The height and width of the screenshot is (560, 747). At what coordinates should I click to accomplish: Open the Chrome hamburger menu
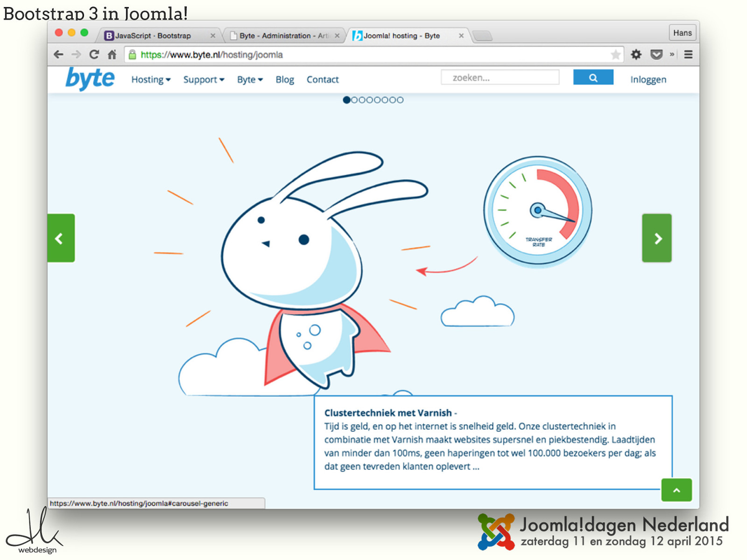[x=688, y=55]
